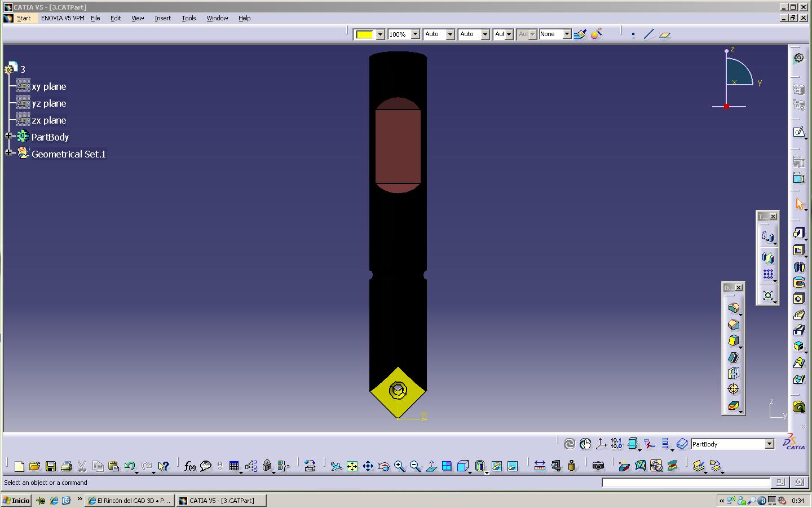Click the Shell icon in dress-up toolbar
Screen dimensions: 812x508
click(733, 357)
